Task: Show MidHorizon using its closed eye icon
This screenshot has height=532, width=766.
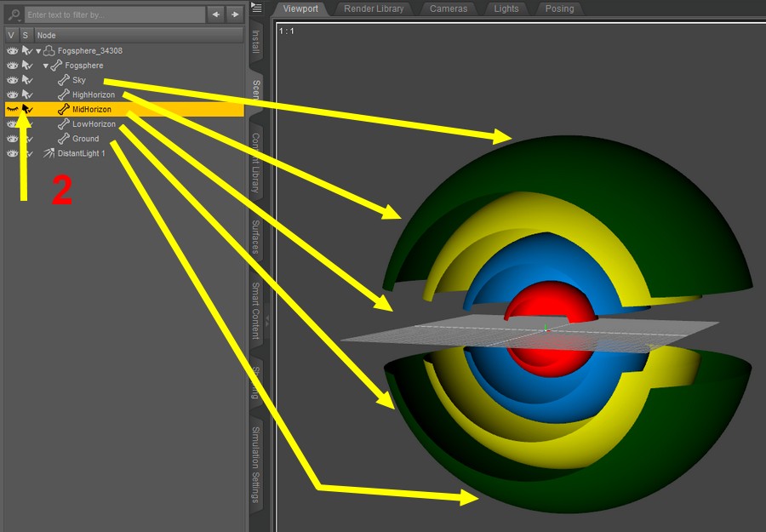Action: (x=12, y=110)
